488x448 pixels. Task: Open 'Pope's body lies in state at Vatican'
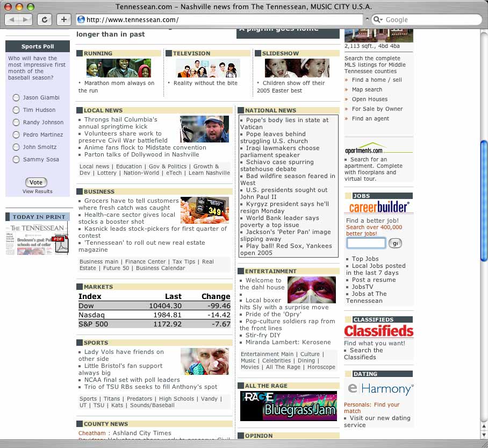coord(284,123)
